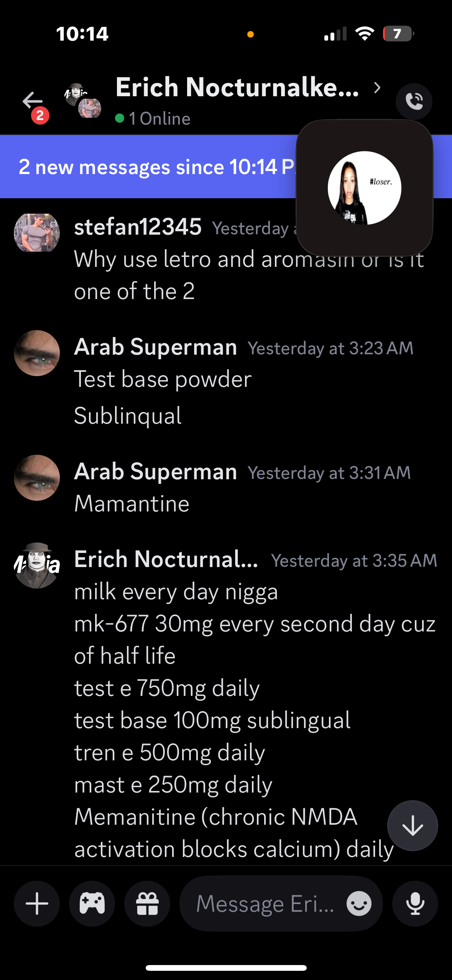The image size is (452, 980).
Task: Open the plus attachment menu
Action: click(37, 903)
